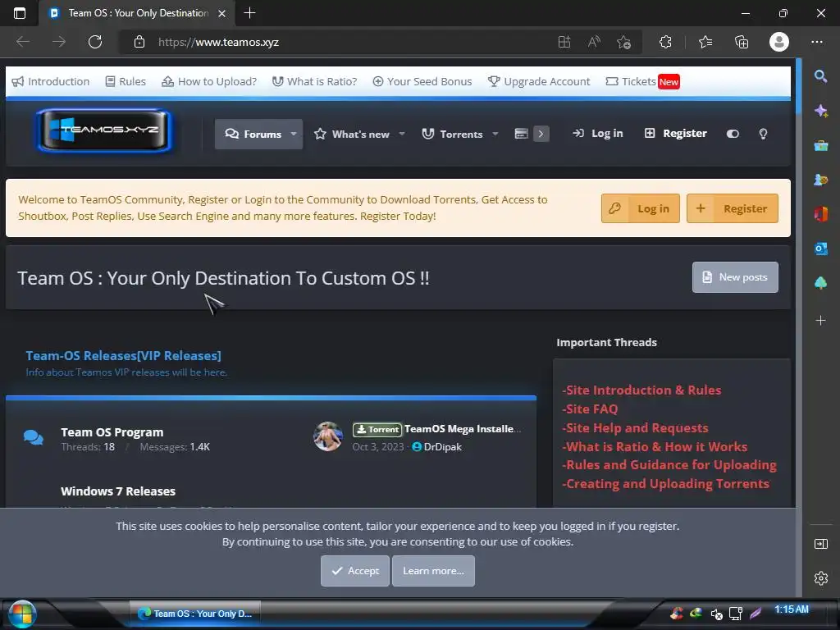Image resolution: width=840 pixels, height=630 pixels.
Task: Click the sidebar hide panel icon
Action: (820, 545)
